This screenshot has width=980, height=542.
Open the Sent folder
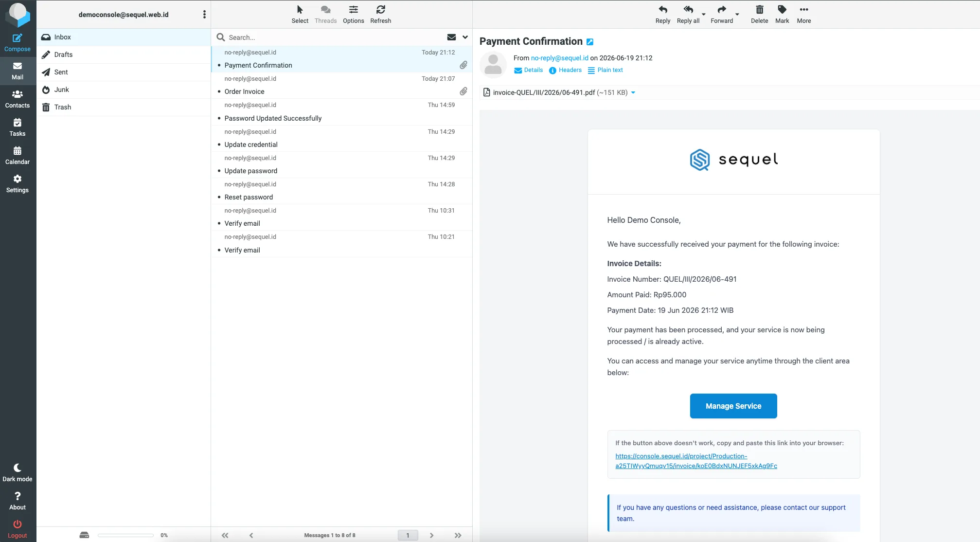[124, 72]
